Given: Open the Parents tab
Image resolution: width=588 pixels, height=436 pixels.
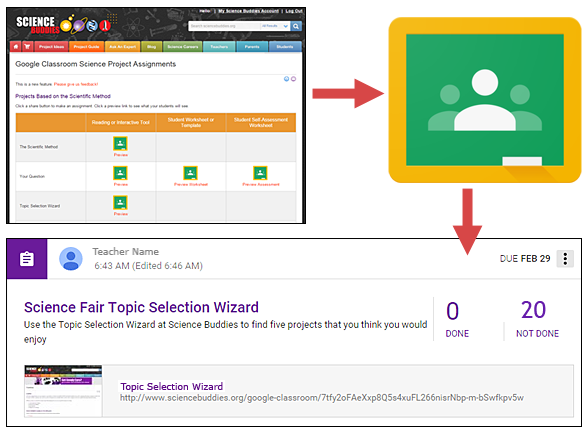Looking at the screenshot, I should tap(252, 47).
